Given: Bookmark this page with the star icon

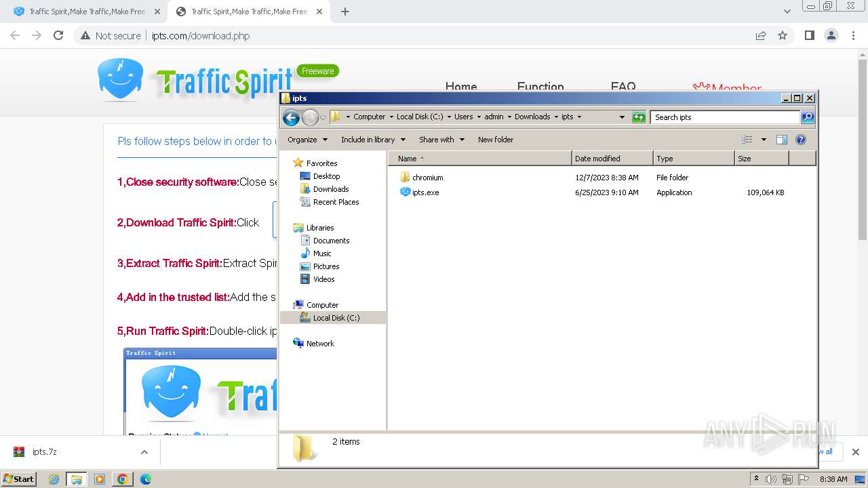Looking at the screenshot, I should 783,36.
